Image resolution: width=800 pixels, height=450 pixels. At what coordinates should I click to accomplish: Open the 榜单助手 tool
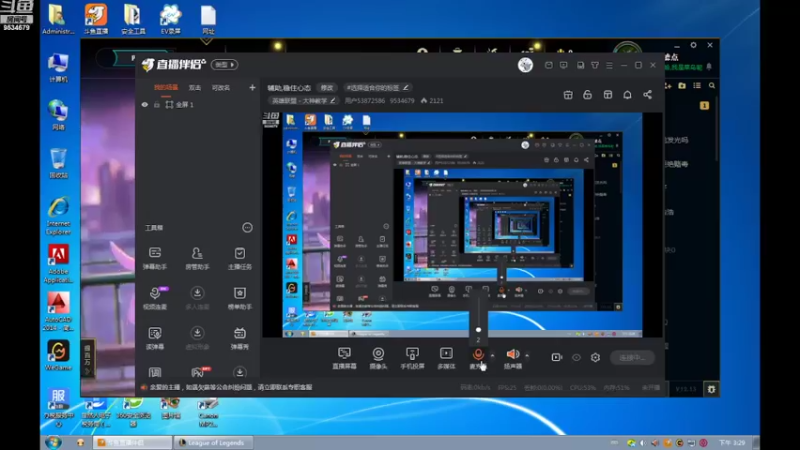coord(239,298)
